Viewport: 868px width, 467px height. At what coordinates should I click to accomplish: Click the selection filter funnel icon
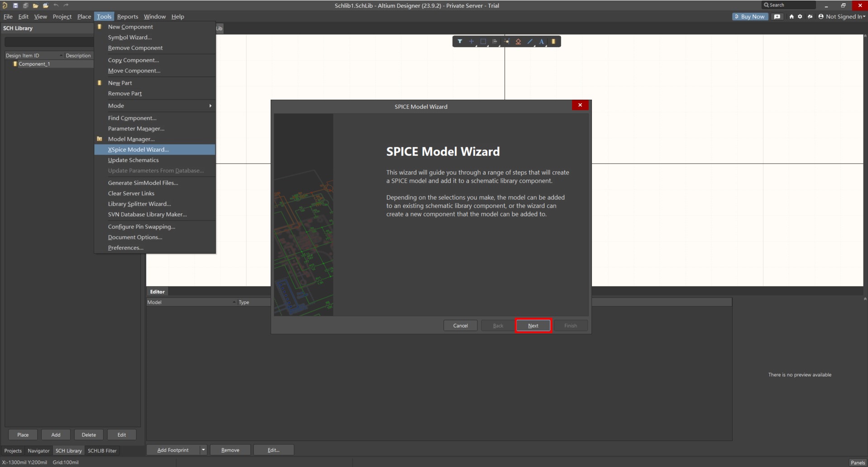459,42
